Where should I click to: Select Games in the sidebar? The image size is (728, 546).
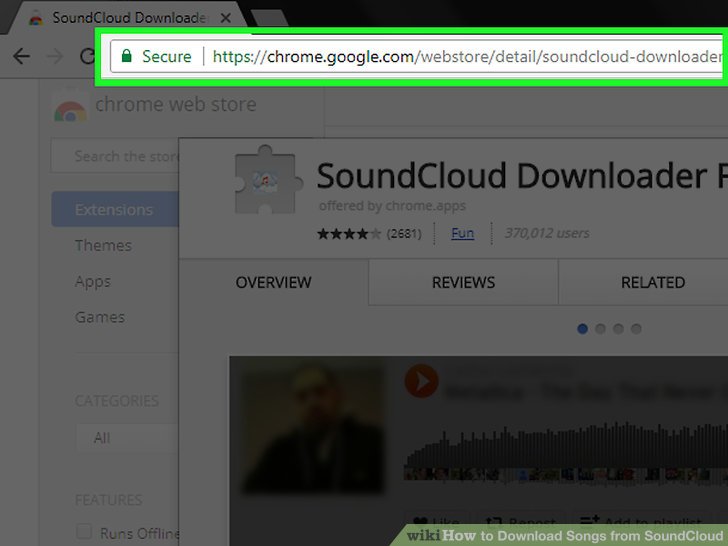(x=100, y=317)
